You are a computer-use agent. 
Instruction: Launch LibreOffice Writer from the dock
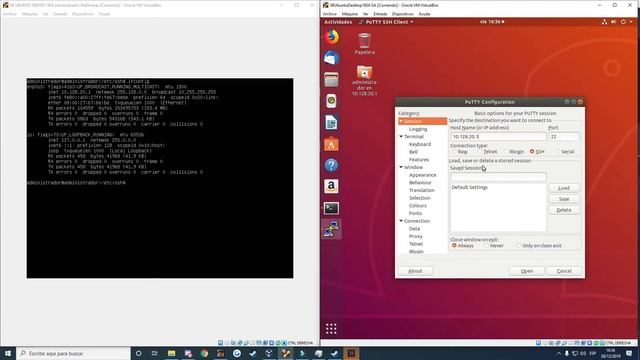[331, 122]
